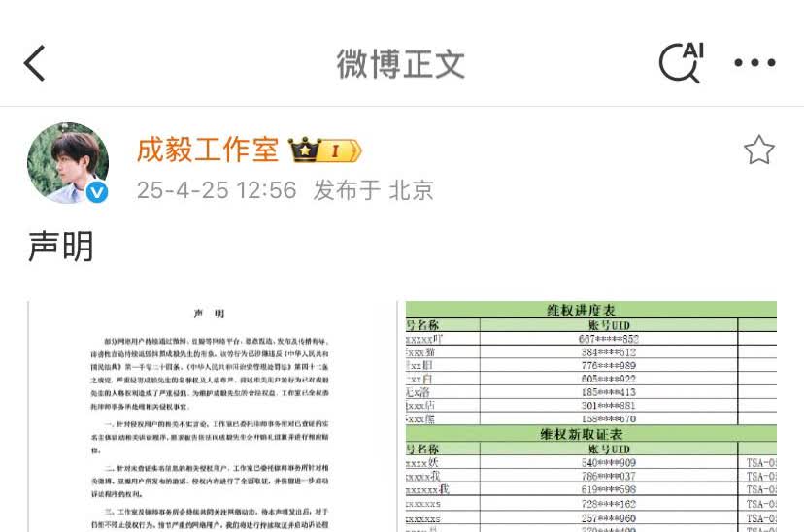Tap the back arrow icon
The image size is (804, 532).
tap(35, 63)
